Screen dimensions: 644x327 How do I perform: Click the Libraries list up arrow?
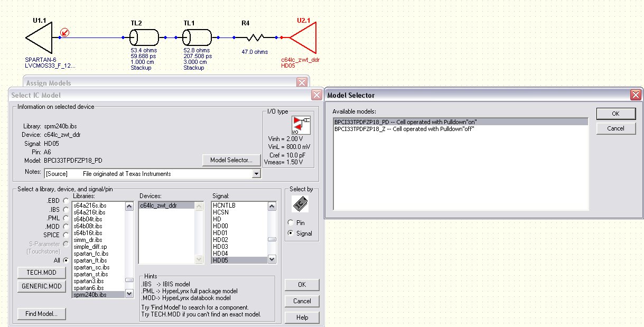point(129,207)
